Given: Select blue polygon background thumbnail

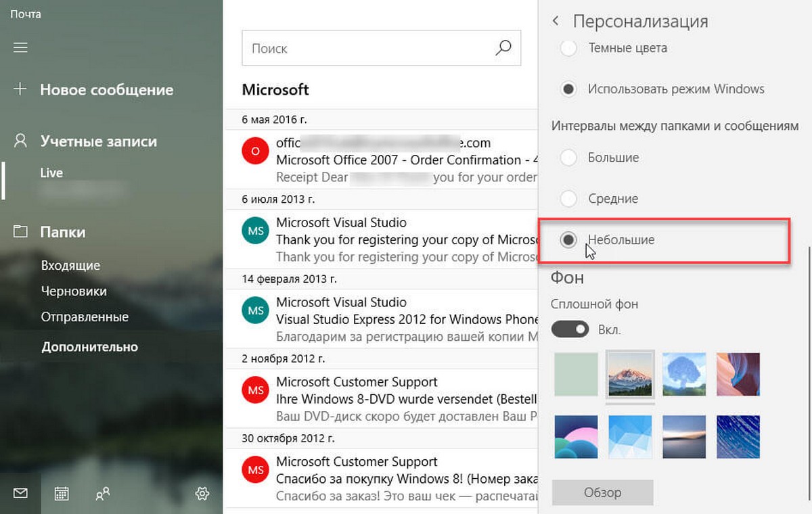Looking at the screenshot, I should pos(630,438).
